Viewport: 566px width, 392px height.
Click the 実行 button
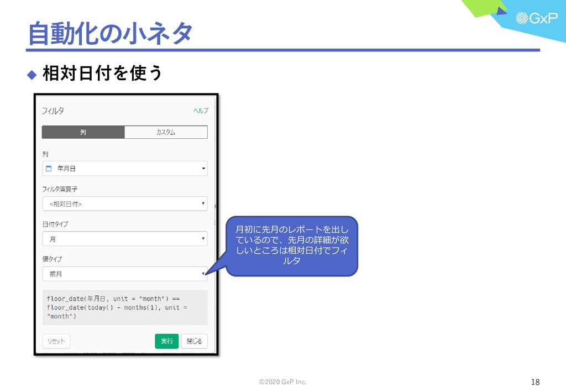[x=167, y=341]
